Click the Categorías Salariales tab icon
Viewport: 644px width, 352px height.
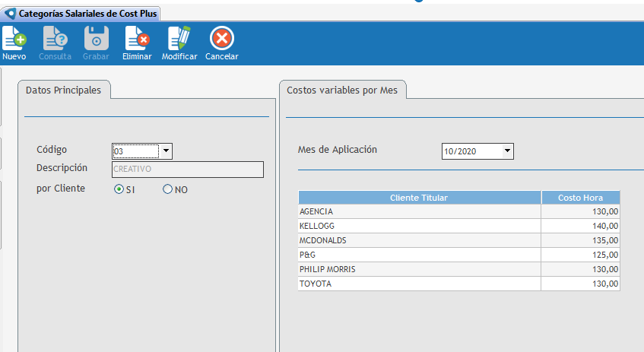[x=11, y=14]
